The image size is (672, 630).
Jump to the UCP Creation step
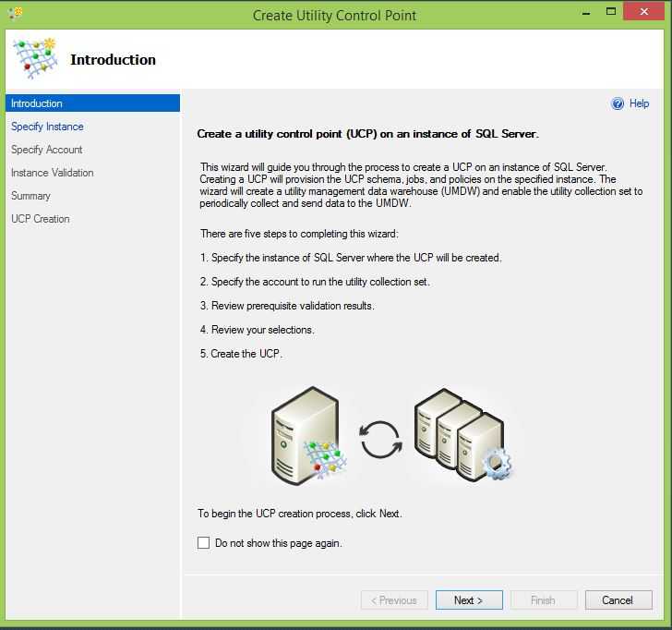pyautogui.click(x=41, y=219)
